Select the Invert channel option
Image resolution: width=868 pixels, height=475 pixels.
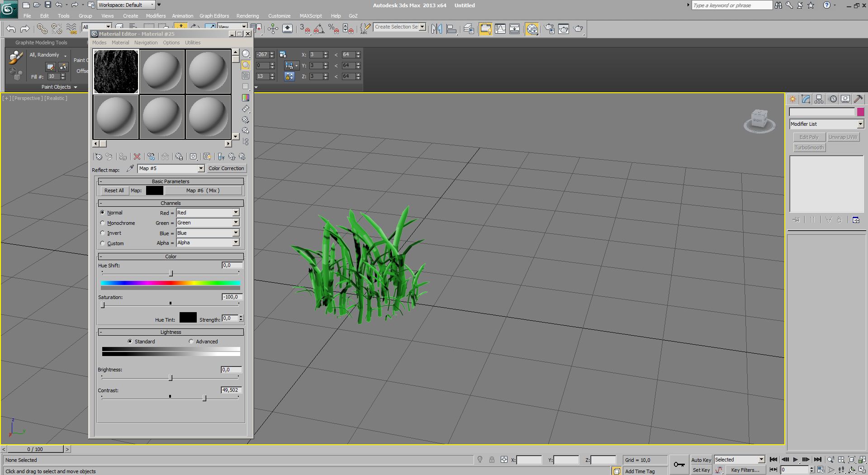tap(103, 233)
